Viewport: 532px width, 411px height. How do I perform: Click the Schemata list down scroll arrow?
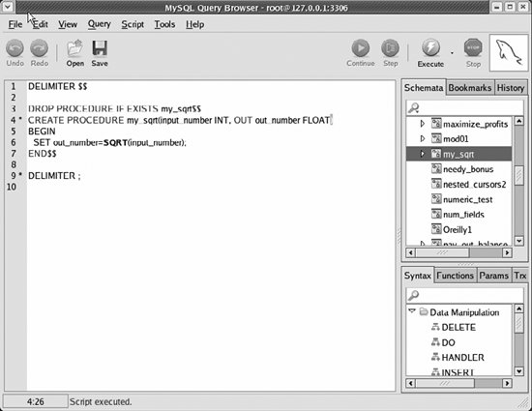[x=518, y=241]
